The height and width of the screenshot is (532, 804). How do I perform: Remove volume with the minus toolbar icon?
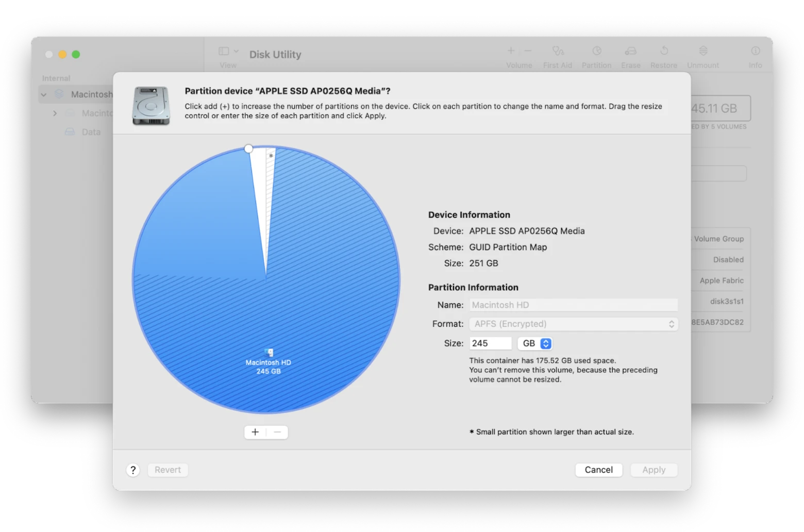click(x=528, y=51)
